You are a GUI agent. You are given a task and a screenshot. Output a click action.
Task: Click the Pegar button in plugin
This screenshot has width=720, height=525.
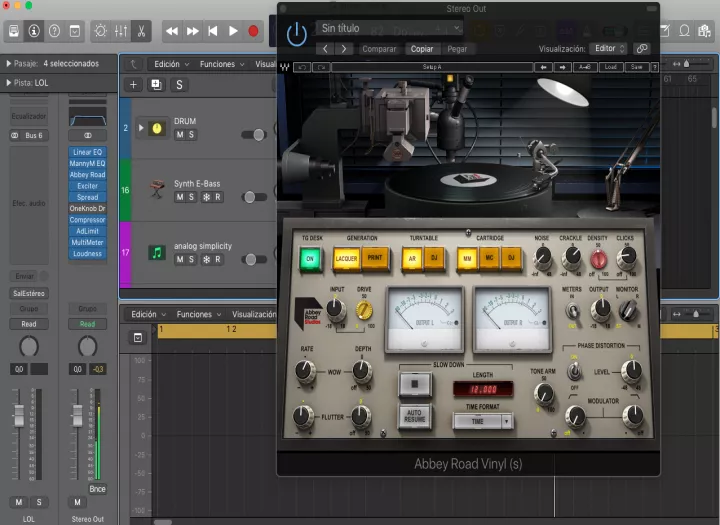457,49
